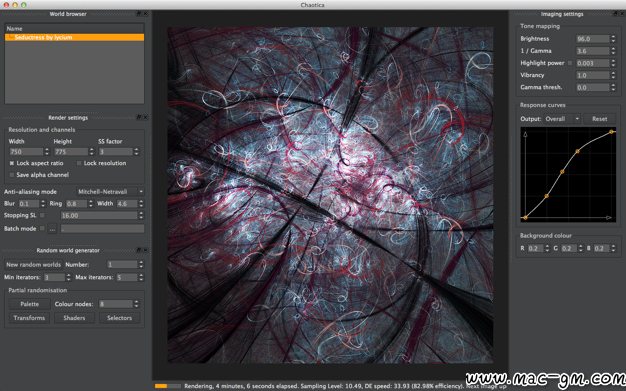The image size is (626, 391).
Task: Toggle Lock aspect ratio checkbox
Action: (12, 163)
